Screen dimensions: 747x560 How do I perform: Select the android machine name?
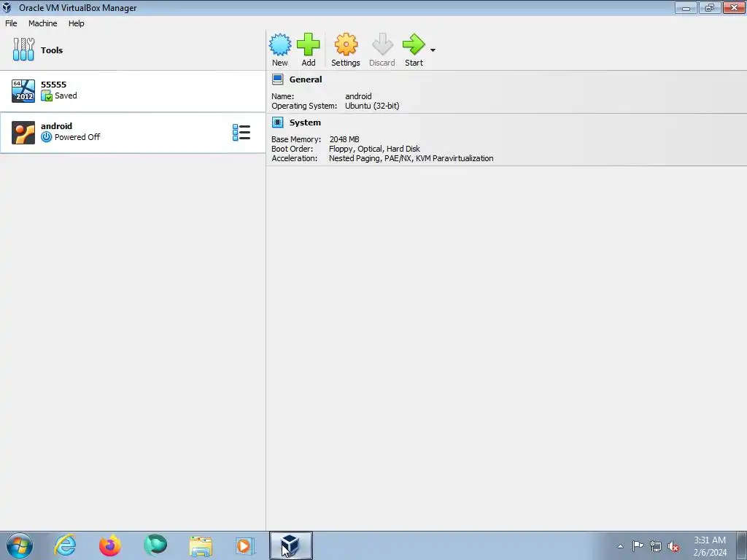(x=56, y=125)
